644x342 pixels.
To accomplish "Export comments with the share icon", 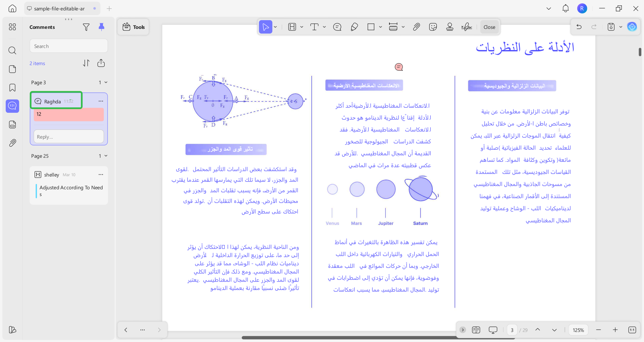I will click(x=101, y=63).
